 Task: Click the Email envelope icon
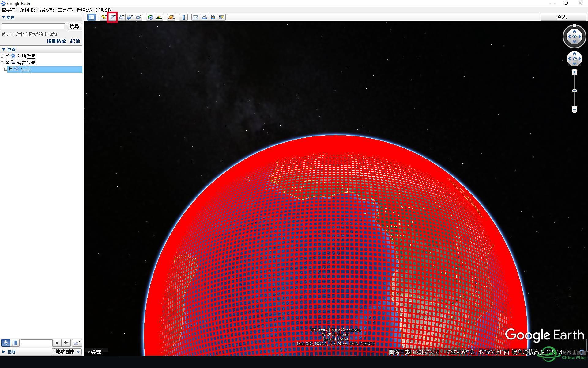point(195,17)
